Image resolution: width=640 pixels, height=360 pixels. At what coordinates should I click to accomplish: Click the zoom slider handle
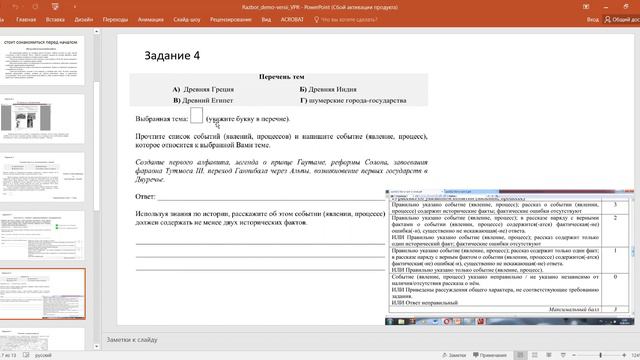600,355
